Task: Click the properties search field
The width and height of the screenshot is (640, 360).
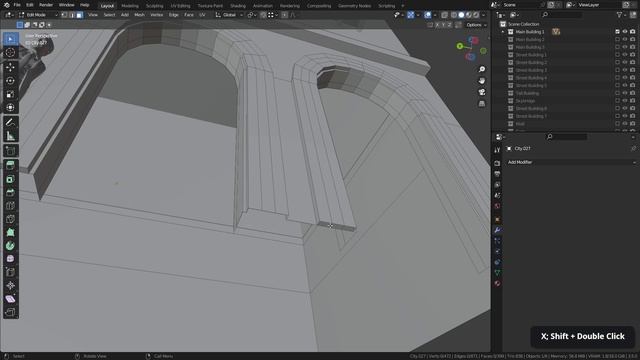Action: click(567, 137)
